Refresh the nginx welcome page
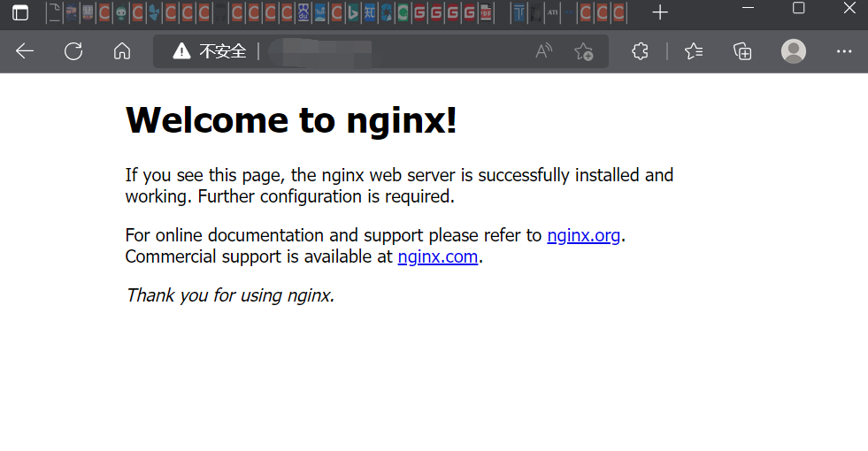This screenshot has height=451, width=868. click(73, 51)
